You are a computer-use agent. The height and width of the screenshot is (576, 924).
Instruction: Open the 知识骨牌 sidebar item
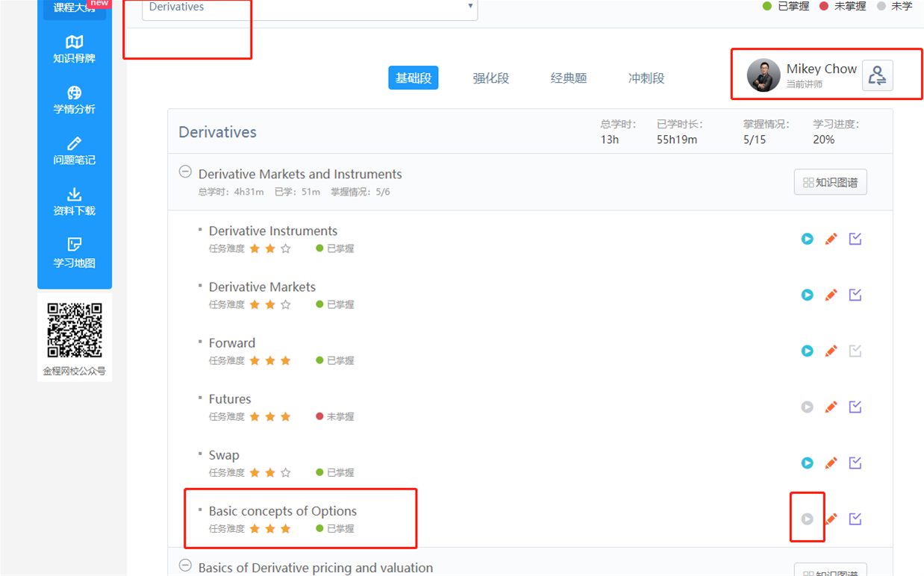pos(74,49)
